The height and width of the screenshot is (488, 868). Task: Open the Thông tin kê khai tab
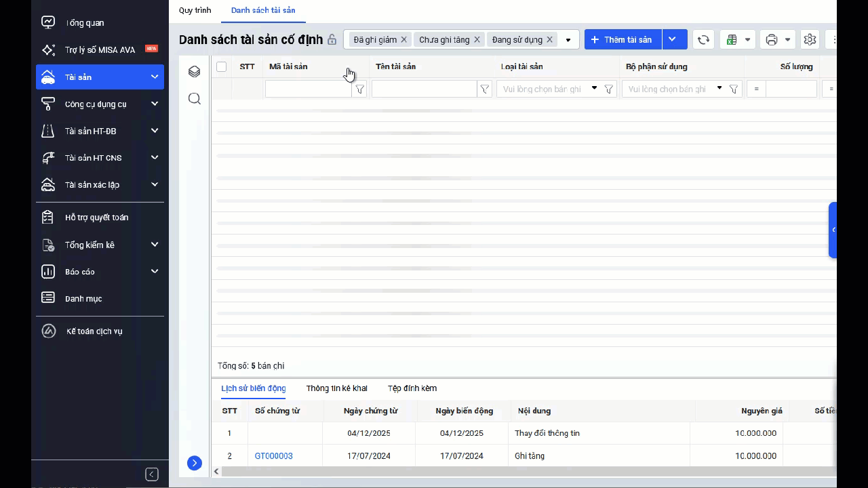(336, 388)
